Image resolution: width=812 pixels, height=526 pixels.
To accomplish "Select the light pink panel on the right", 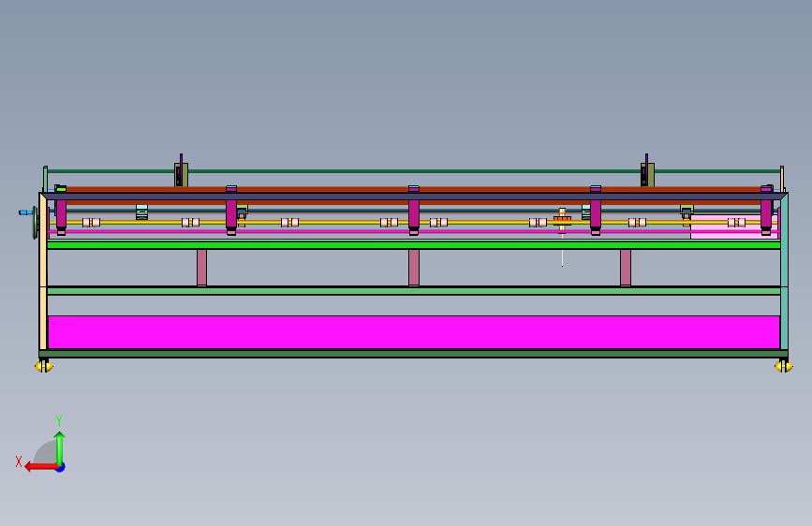I will [x=734, y=226].
